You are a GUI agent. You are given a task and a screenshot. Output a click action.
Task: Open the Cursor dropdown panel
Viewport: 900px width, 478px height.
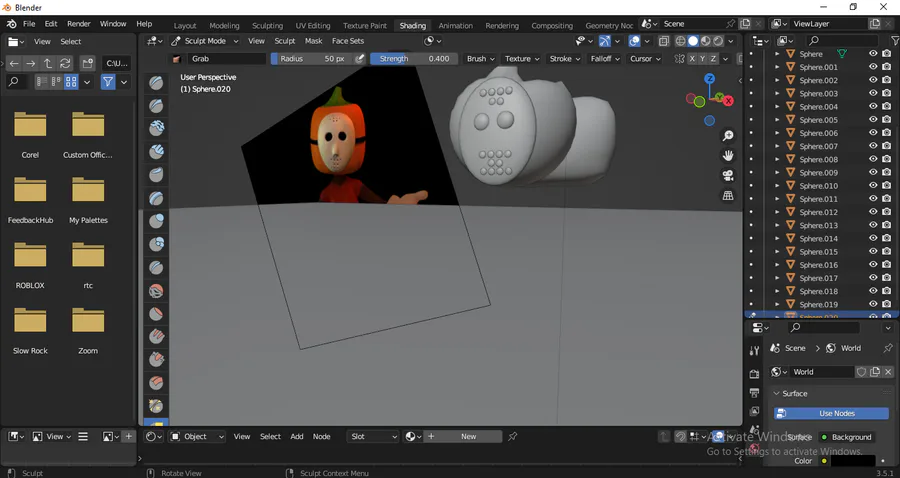tap(645, 59)
